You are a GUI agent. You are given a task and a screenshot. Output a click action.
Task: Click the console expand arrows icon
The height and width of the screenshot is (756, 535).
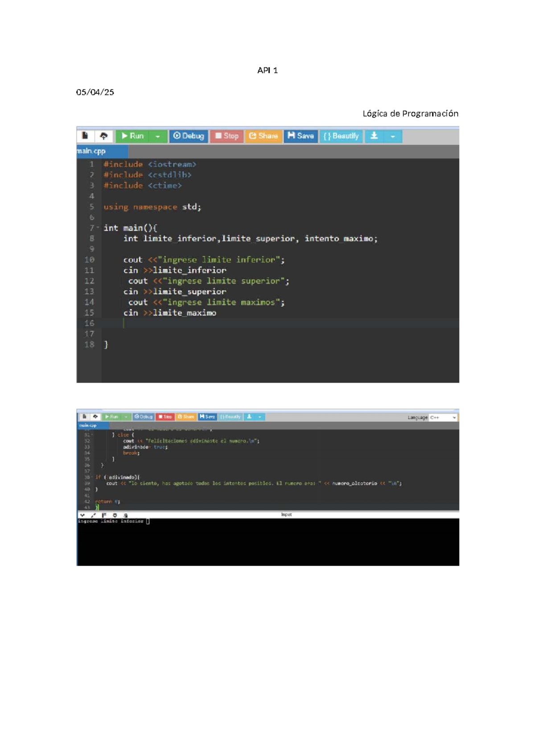93,515
